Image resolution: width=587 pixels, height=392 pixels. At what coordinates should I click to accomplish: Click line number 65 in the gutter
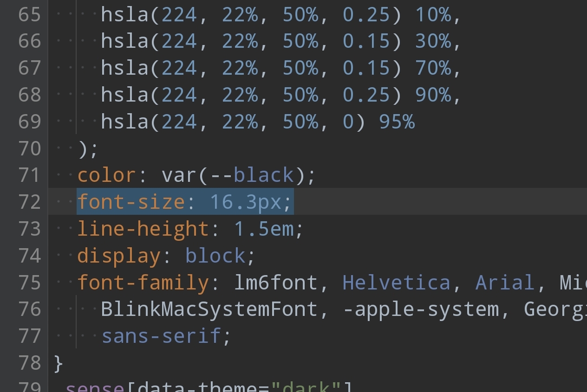coord(30,15)
